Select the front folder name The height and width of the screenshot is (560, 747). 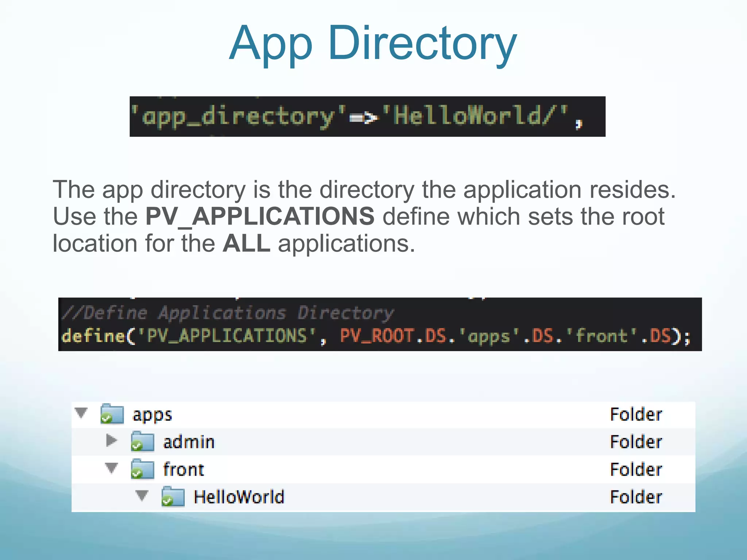183,470
